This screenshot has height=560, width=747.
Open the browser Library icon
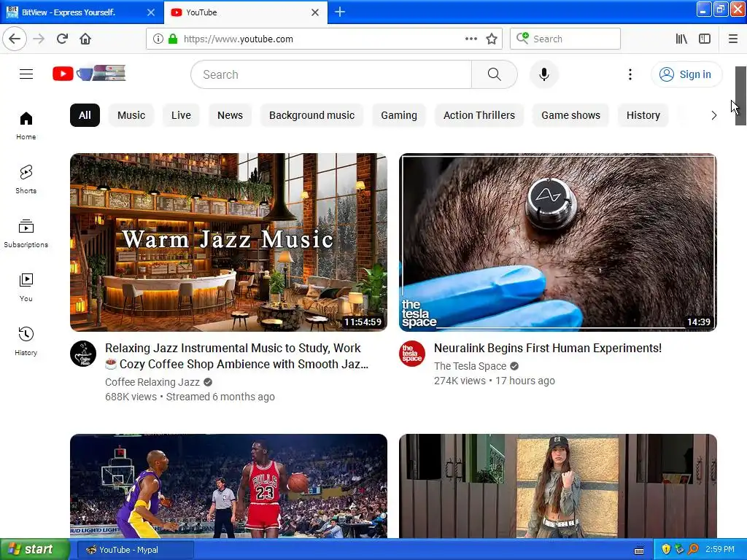point(681,39)
